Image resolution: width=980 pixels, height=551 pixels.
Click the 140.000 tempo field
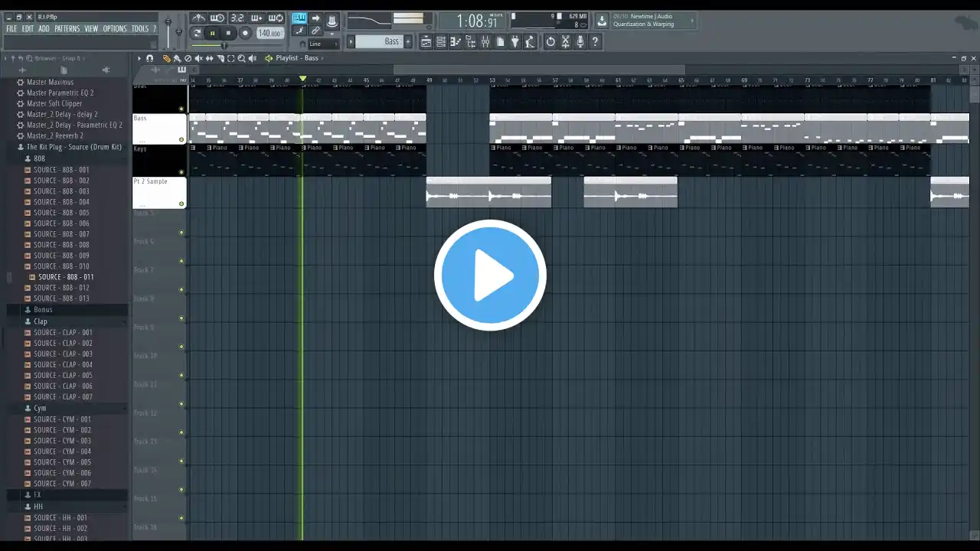point(269,33)
